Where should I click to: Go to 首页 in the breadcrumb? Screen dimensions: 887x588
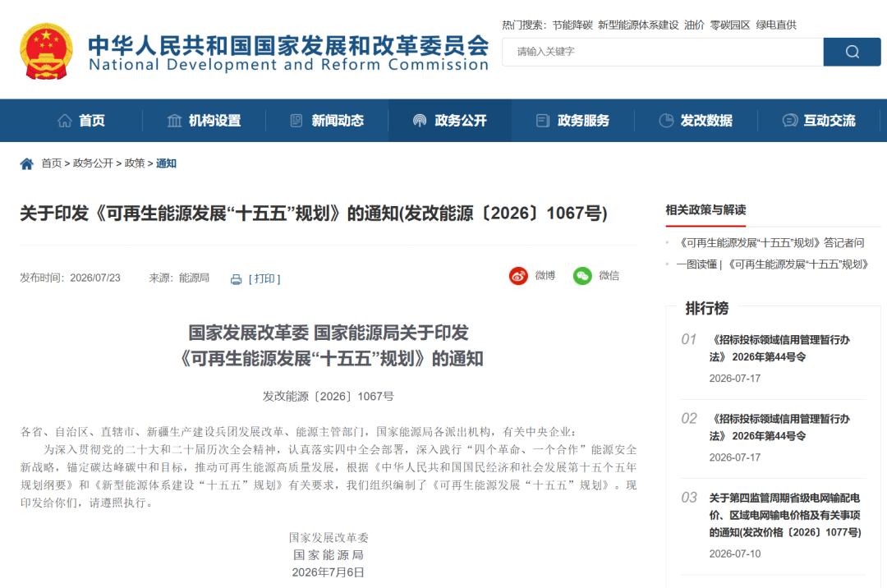tap(52, 163)
